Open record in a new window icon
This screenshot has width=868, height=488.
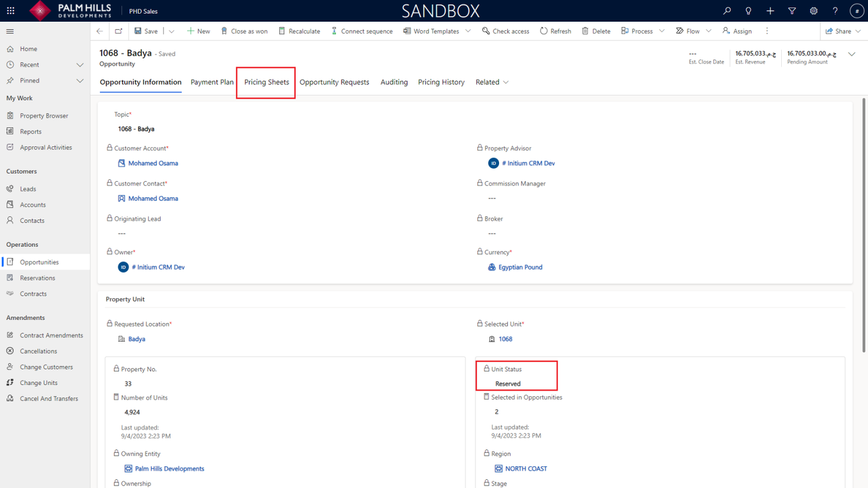[x=118, y=31]
